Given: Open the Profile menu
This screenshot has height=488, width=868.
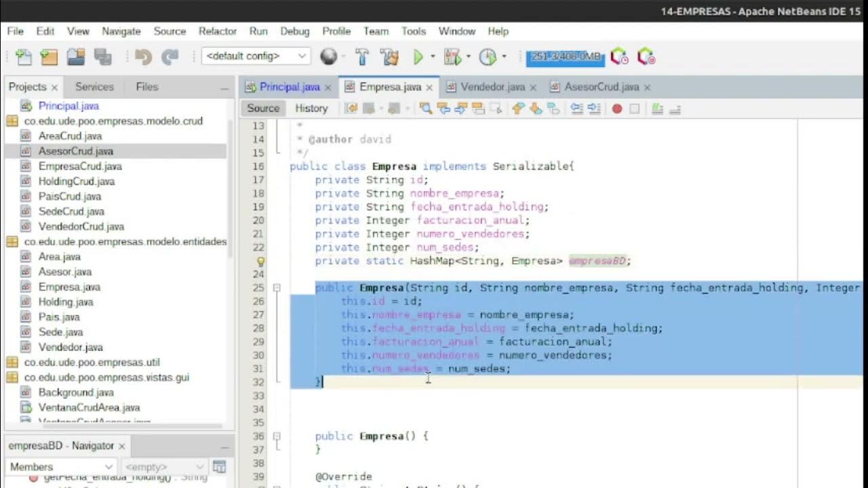Looking at the screenshot, I should pyautogui.click(x=336, y=31).
